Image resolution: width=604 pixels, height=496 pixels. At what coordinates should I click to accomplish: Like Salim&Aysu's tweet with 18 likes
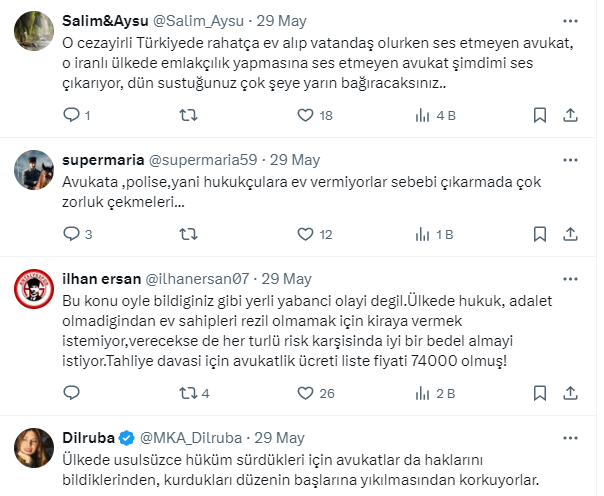point(305,115)
